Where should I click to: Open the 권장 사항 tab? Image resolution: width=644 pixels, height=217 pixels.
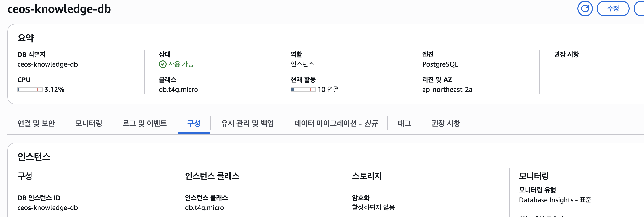pos(446,123)
